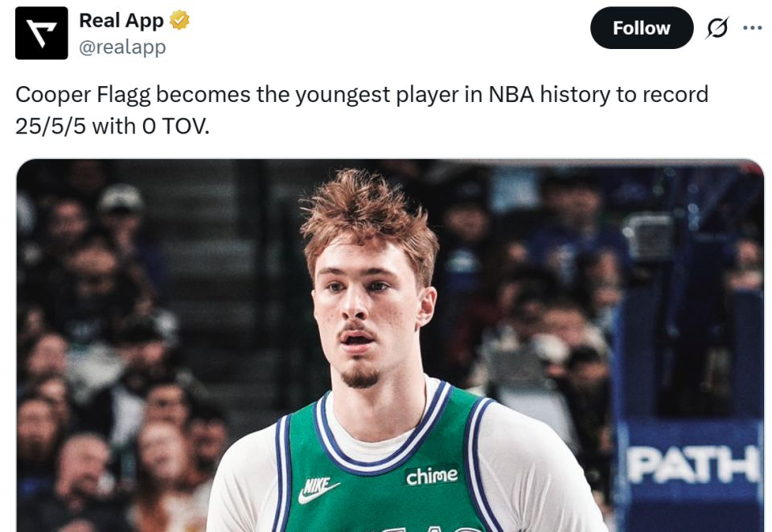The height and width of the screenshot is (532, 772).
Task: Click the PATH sign in the photo
Action: (693, 464)
